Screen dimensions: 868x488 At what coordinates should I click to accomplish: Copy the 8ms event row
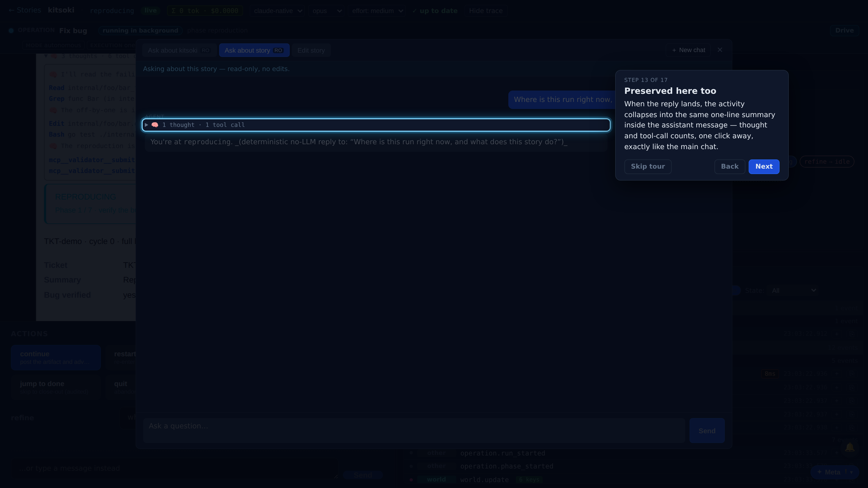(x=851, y=374)
